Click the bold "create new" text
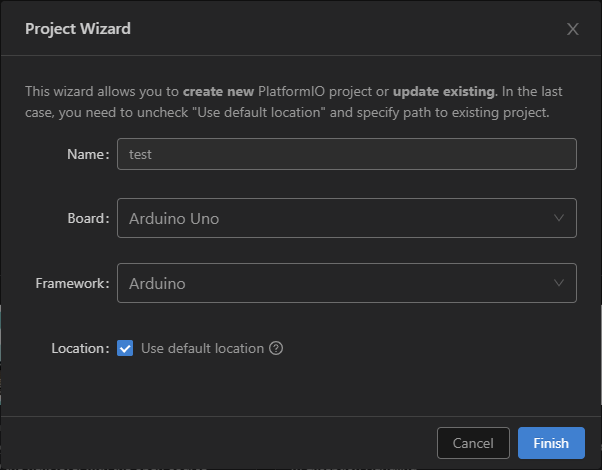Screen dimensions: 602x470 click(x=218, y=91)
